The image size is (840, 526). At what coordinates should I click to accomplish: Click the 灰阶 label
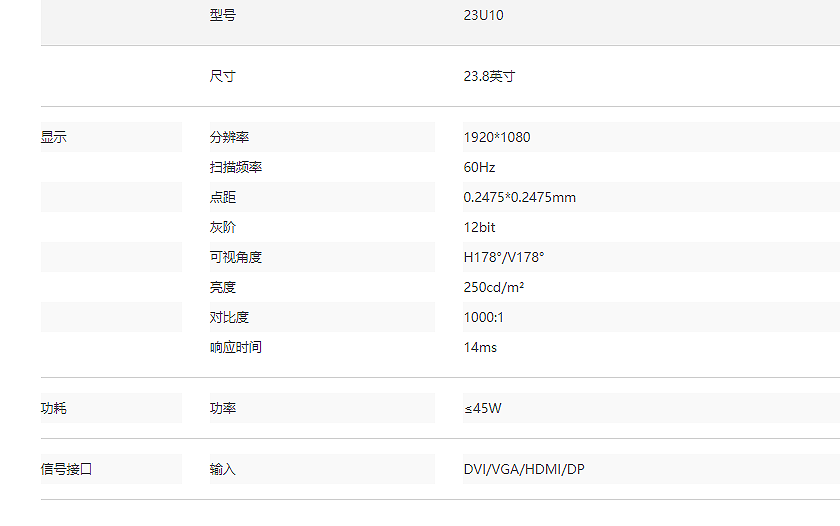[222, 227]
